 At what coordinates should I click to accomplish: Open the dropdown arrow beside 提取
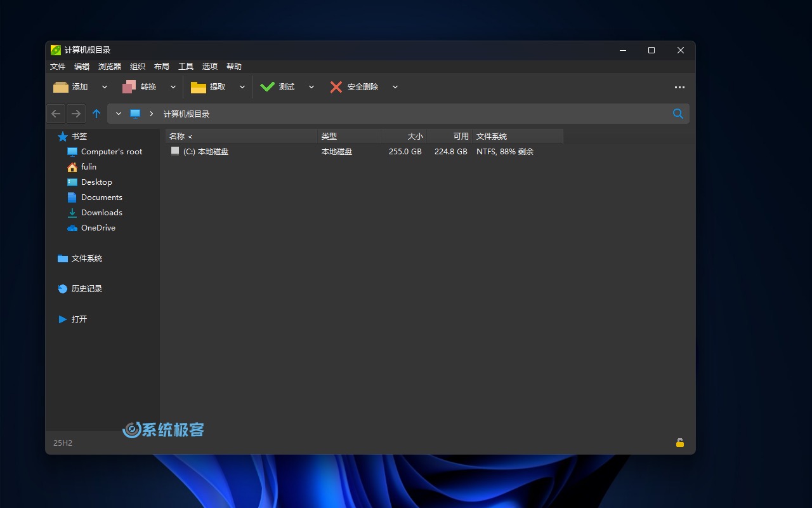[242, 87]
